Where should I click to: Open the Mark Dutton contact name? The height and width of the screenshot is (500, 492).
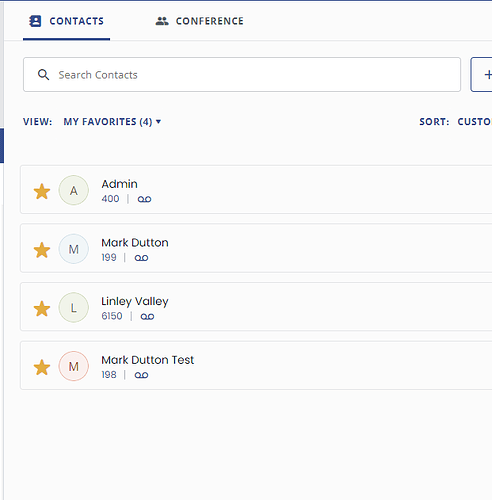pos(135,243)
